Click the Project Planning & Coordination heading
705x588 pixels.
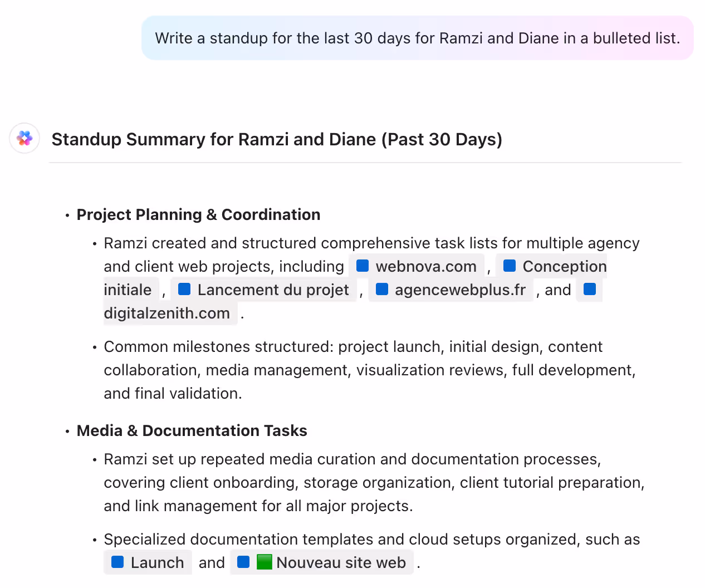tap(198, 214)
